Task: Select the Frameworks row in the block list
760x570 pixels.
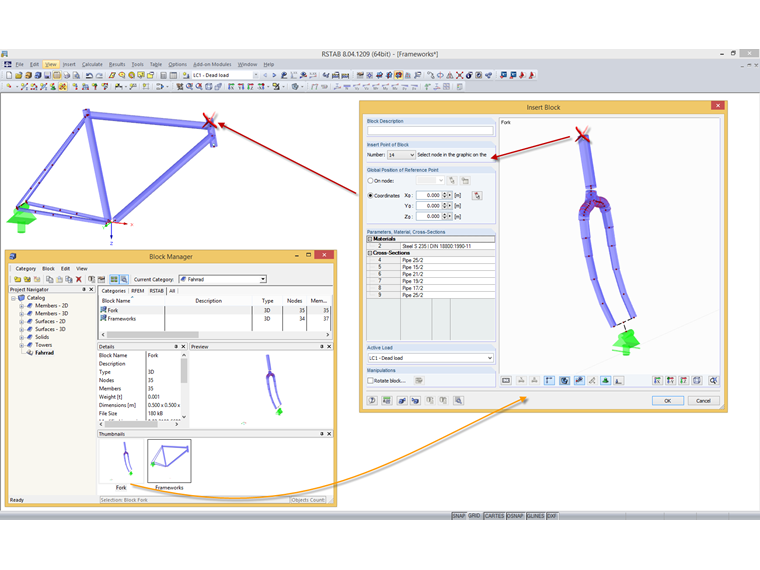Action: (x=214, y=318)
